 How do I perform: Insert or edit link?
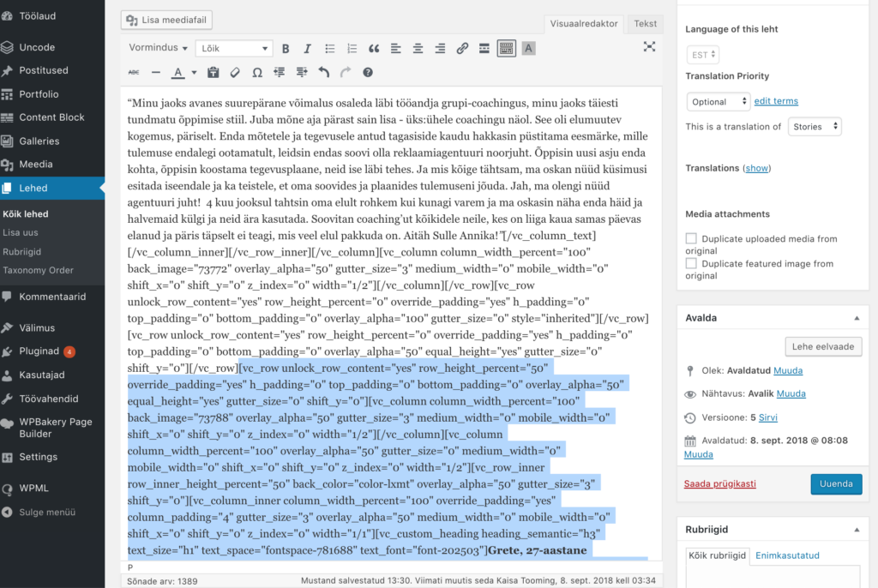click(462, 49)
